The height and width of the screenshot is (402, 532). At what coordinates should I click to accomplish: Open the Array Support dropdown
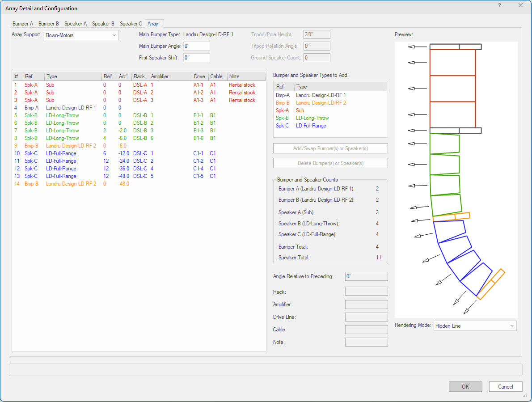click(81, 35)
